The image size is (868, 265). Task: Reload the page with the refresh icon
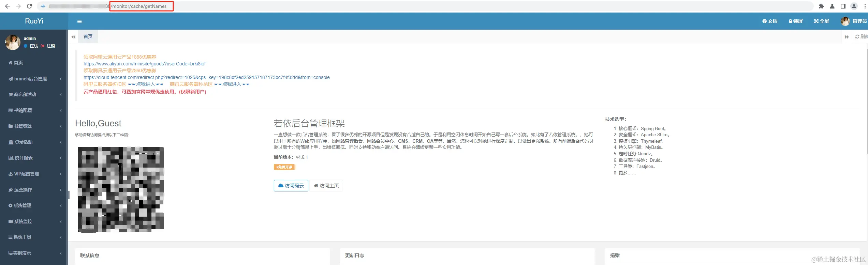click(x=29, y=6)
